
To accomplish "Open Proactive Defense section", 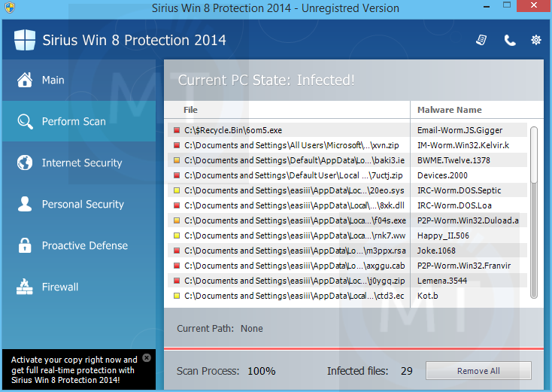I will click(79, 245).
